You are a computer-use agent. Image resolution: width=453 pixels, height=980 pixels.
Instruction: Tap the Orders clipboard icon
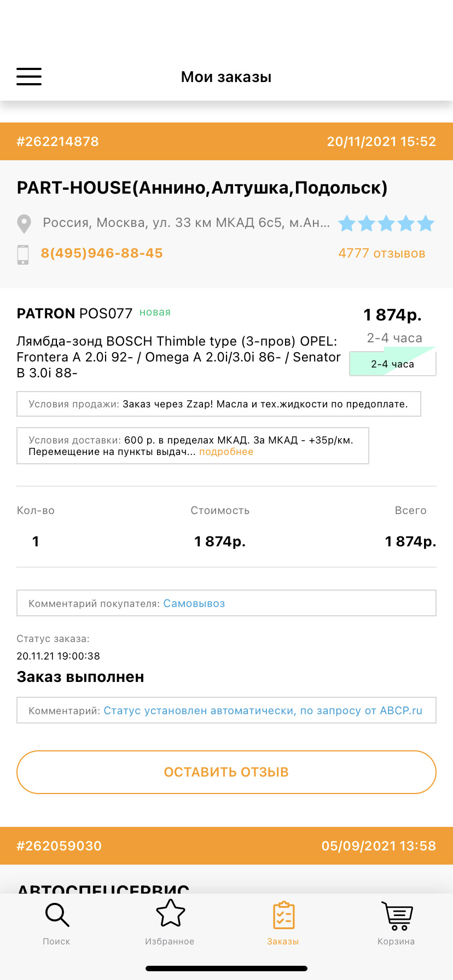(x=283, y=916)
